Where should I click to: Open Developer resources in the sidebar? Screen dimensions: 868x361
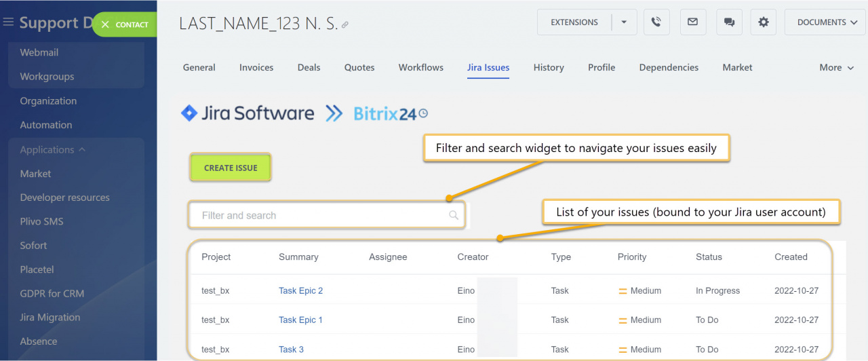tap(64, 197)
